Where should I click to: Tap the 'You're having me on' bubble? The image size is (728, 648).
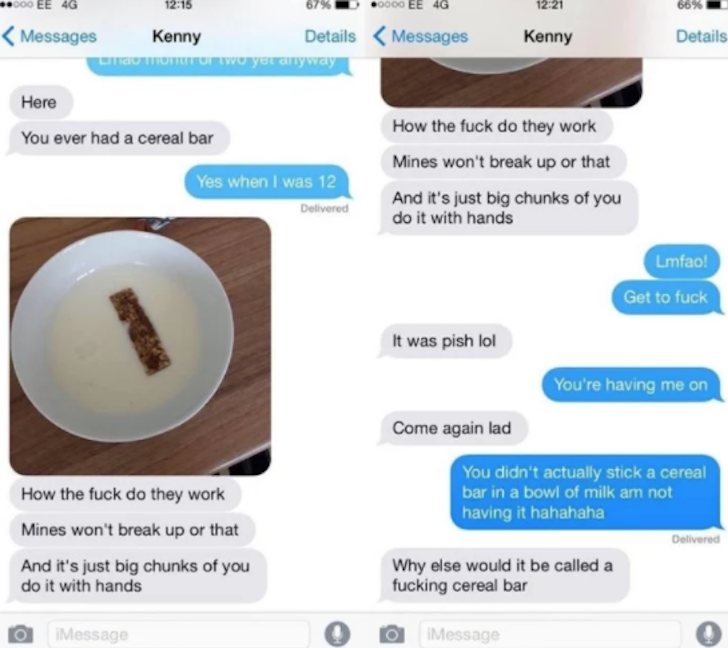631,385
